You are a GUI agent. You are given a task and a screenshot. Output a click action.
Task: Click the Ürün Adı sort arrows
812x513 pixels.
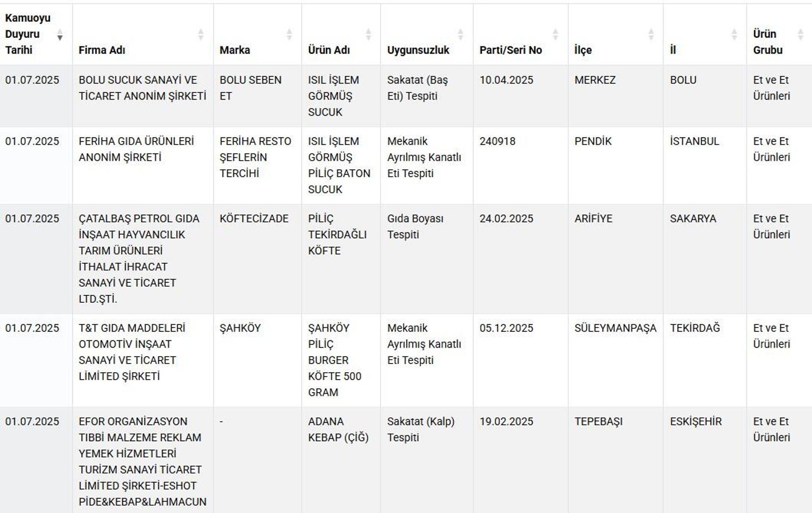point(368,34)
